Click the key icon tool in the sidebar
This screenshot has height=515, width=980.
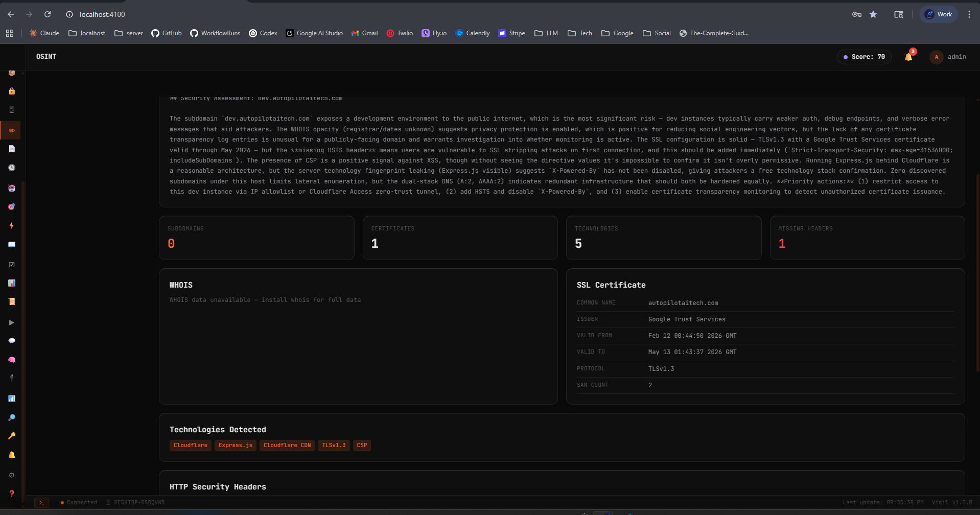click(x=11, y=436)
